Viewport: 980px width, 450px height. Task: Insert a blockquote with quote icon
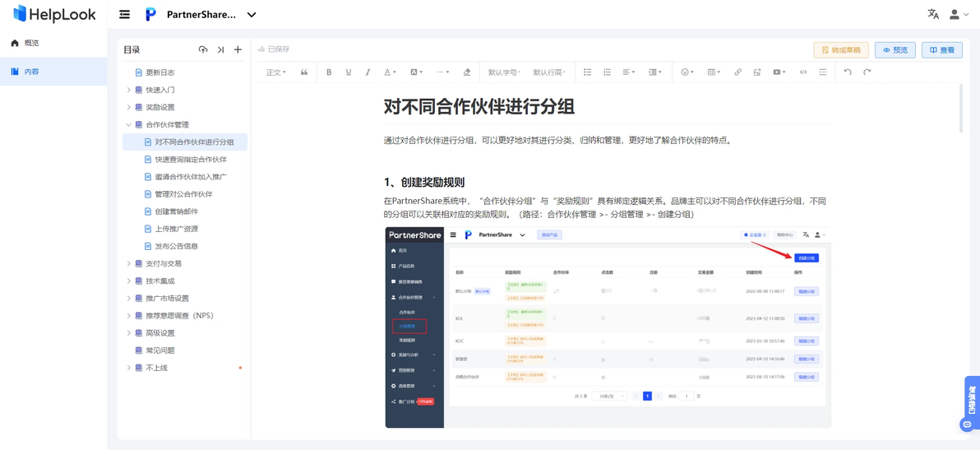[x=304, y=72]
